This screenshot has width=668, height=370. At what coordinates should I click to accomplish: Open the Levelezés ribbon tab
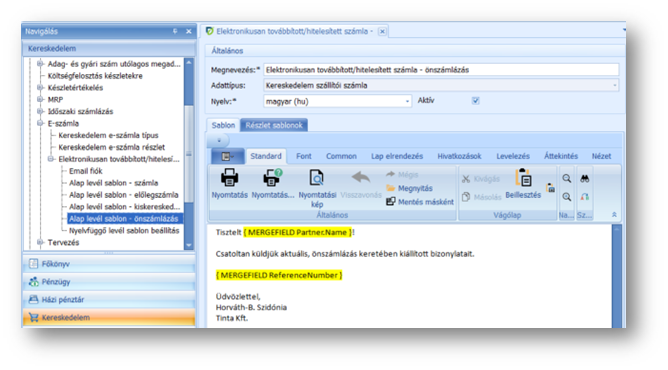513,156
